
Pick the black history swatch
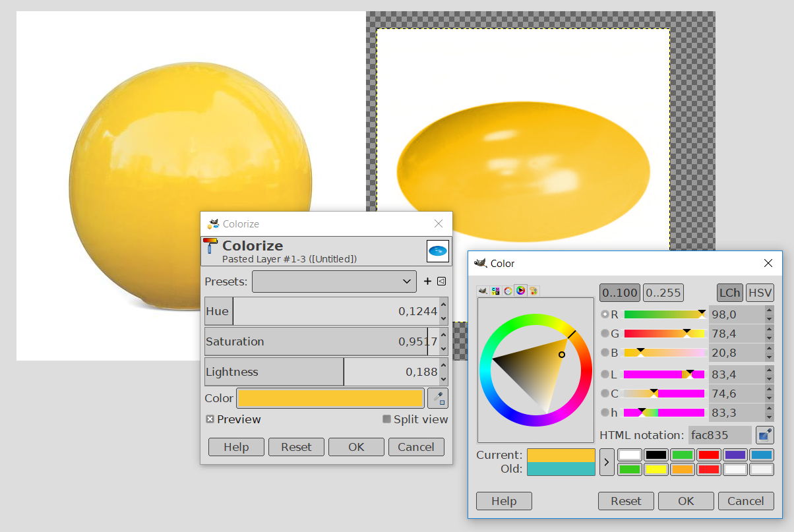tap(656, 455)
